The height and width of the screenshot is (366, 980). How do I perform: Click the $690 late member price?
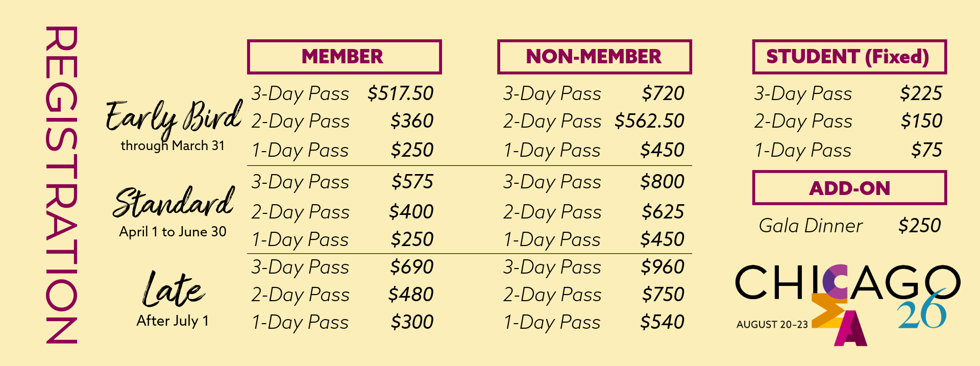click(x=412, y=267)
